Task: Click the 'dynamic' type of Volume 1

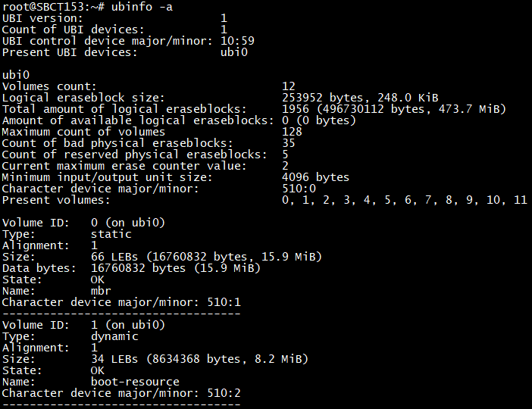Action: click(114, 336)
